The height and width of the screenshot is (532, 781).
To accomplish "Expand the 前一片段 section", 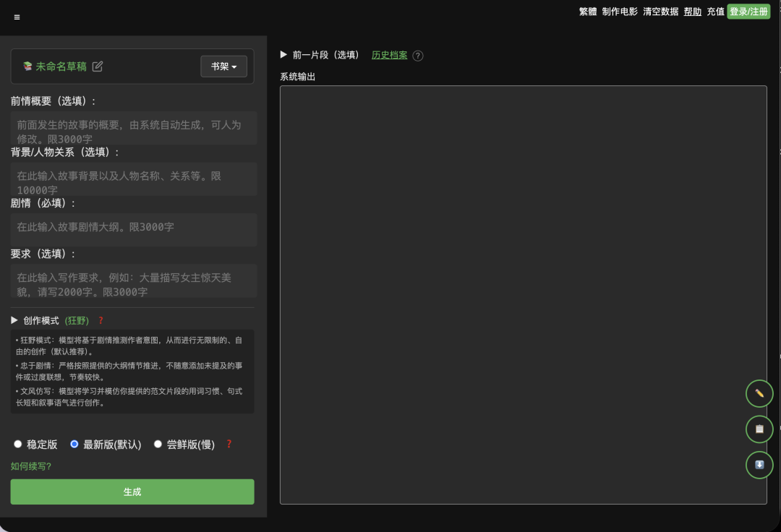I will coord(283,55).
